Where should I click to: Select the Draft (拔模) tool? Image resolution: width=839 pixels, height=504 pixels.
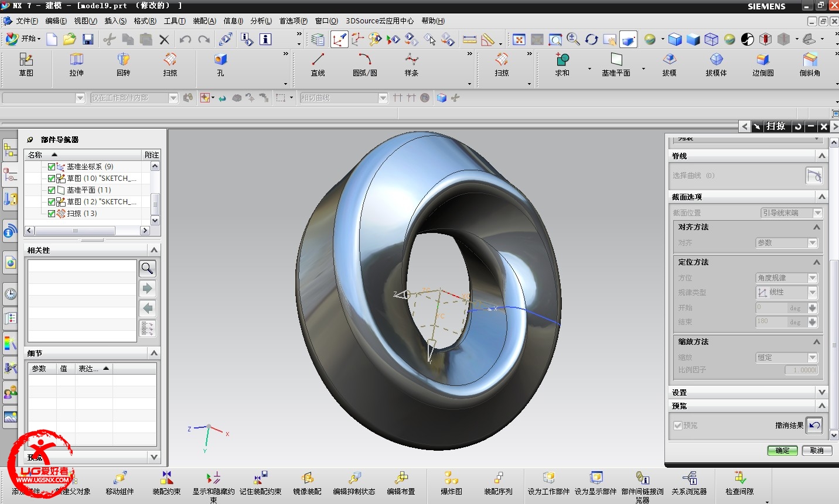coord(669,64)
